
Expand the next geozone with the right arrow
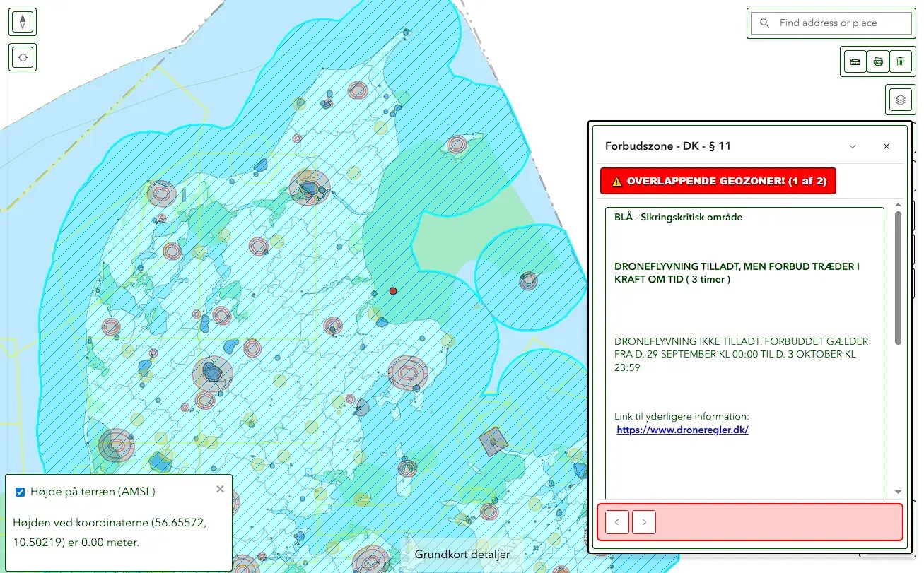coord(643,521)
